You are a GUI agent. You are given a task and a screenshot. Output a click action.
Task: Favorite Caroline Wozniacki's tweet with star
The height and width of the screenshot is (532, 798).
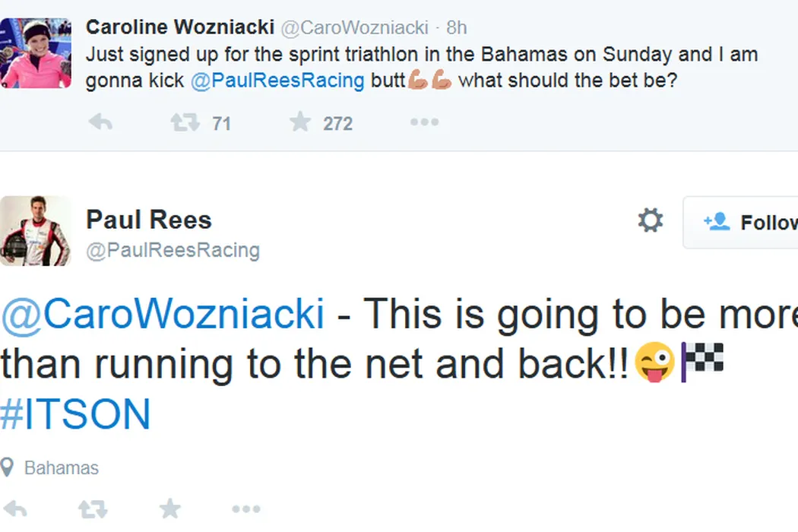(300, 122)
